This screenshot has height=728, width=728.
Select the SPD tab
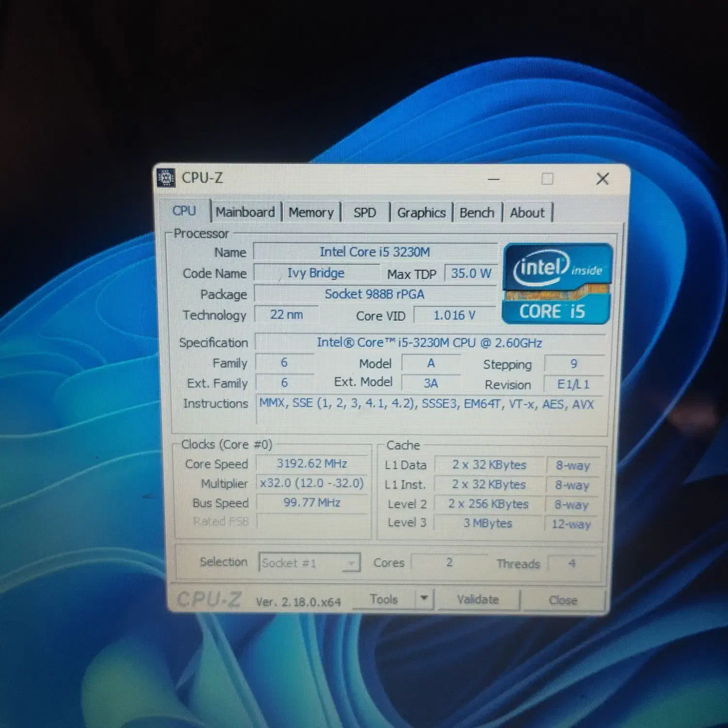click(364, 213)
